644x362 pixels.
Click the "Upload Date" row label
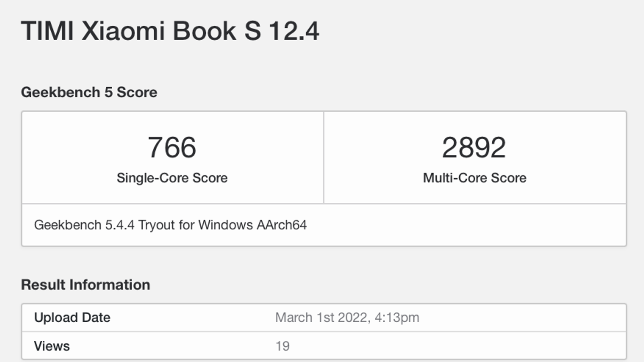click(x=72, y=317)
